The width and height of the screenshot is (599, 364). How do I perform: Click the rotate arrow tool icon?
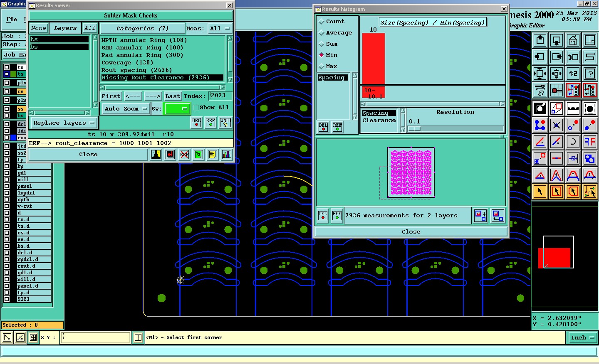[573, 142]
